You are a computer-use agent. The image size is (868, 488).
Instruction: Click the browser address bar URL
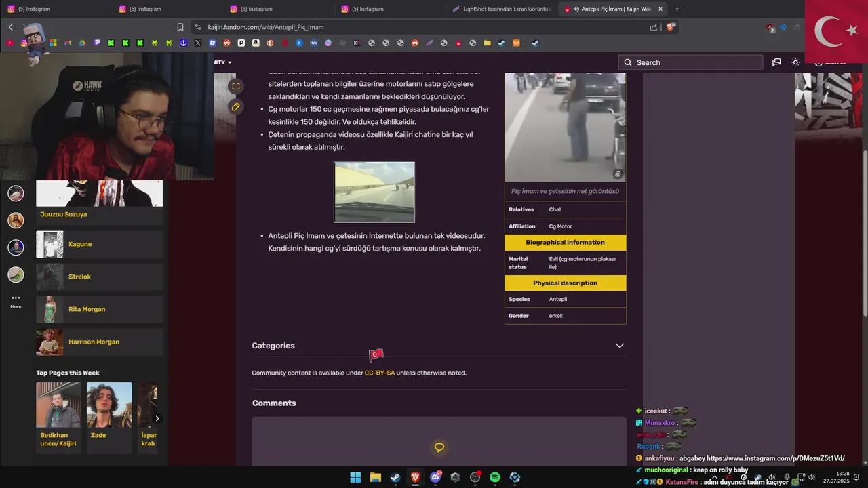(266, 27)
